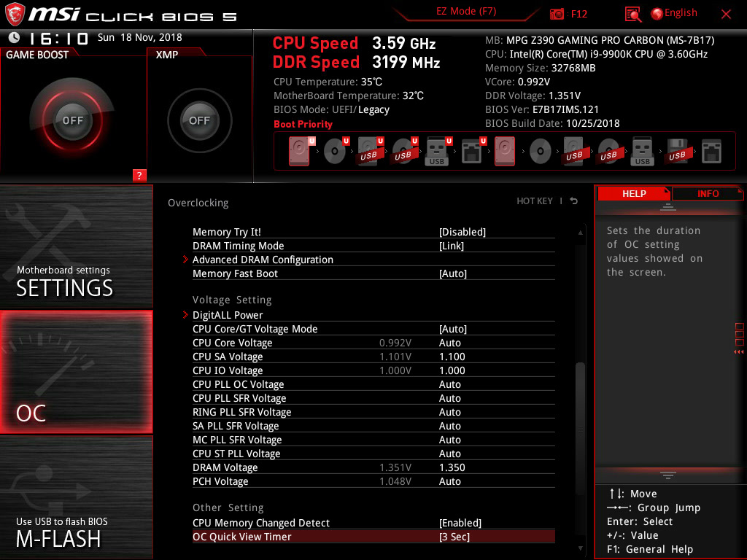Click the clock icon beside the time
747x560 pixels.
pyautogui.click(x=15, y=37)
